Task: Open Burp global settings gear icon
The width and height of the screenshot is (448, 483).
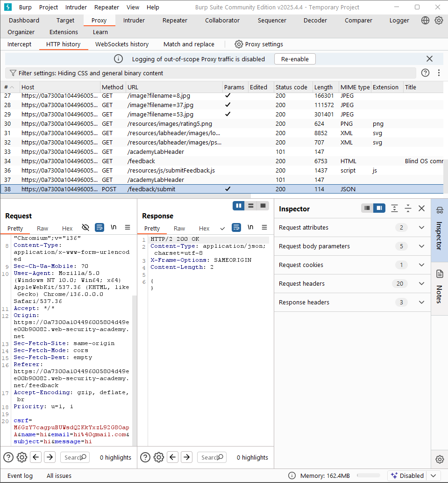Action: (x=439, y=20)
